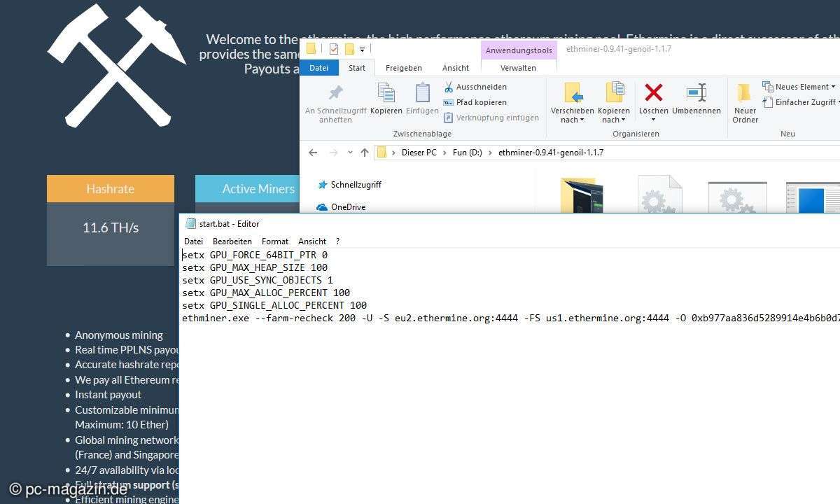
Task: Click Fun (D:) breadcrumb
Action: pos(468,153)
